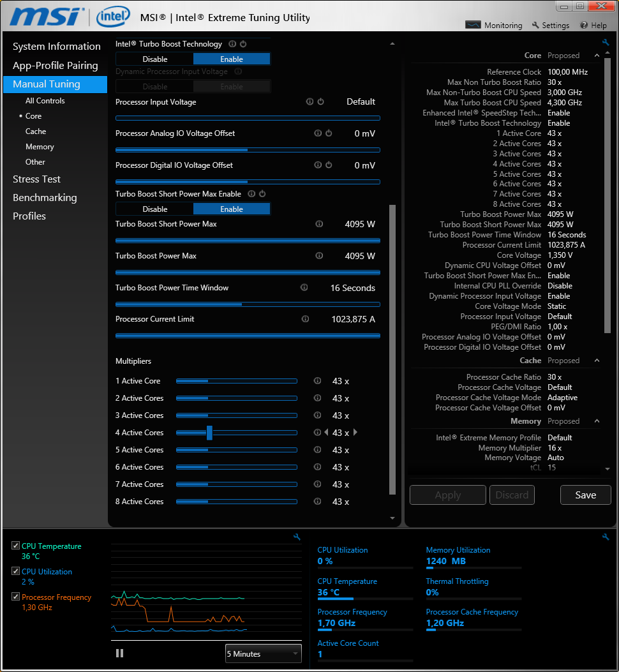Screen dimensions: 619x672
Task: Open System Information section
Action: [x=57, y=47]
